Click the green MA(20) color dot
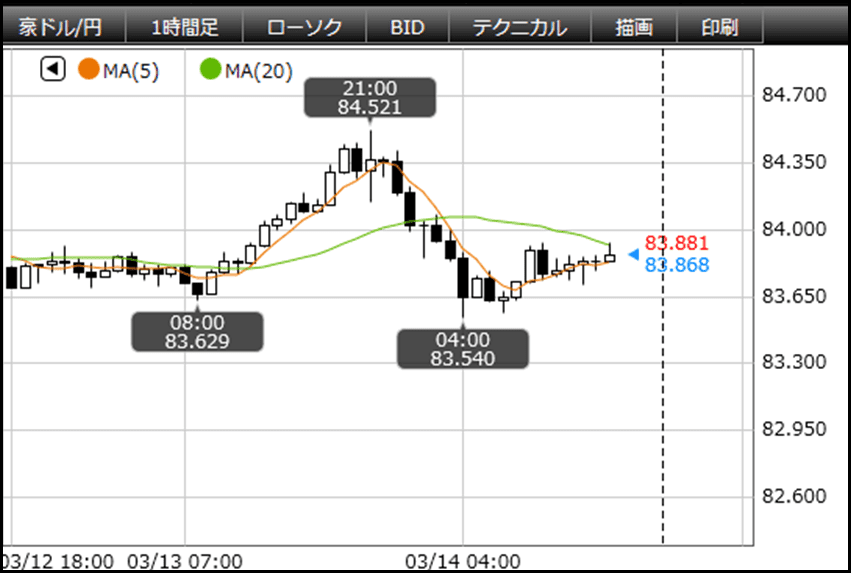Viewport: 851px width, 573px height. 210,69
